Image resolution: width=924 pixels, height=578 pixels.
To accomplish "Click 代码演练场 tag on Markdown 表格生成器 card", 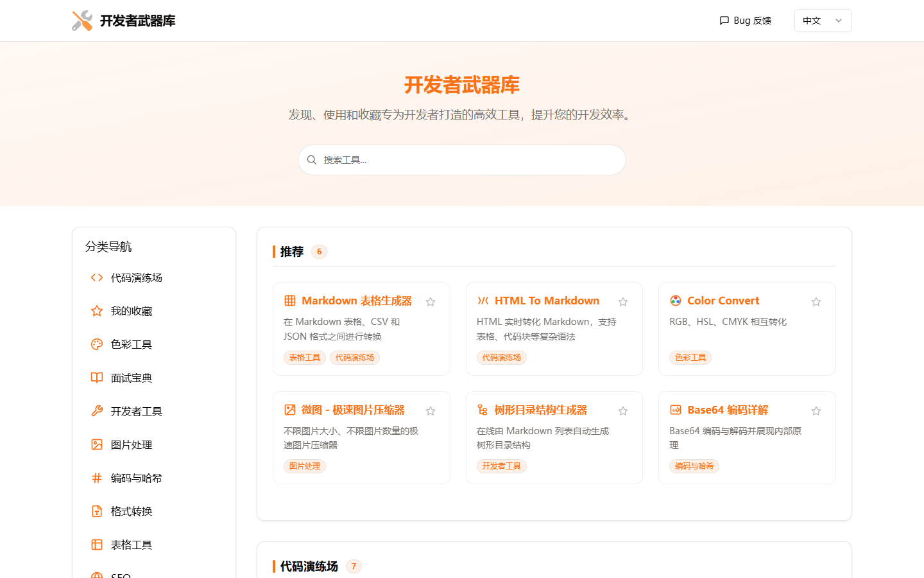I will tap(355, 358).
